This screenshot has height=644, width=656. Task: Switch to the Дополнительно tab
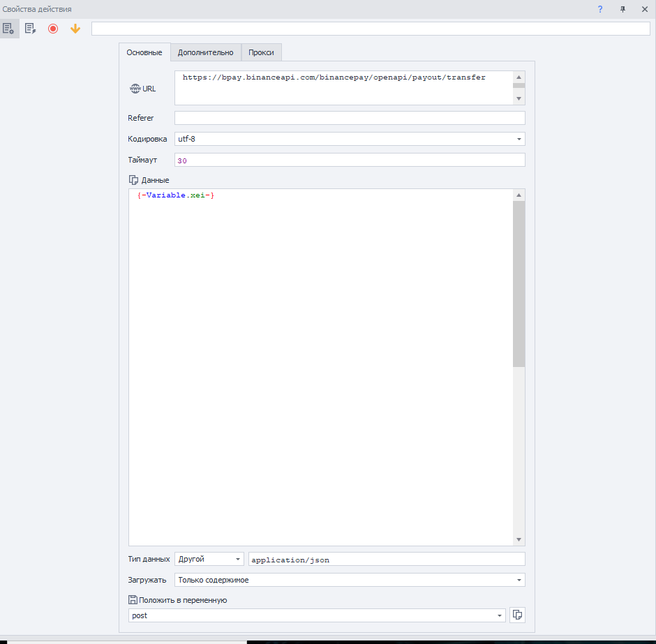click(205, 52)
